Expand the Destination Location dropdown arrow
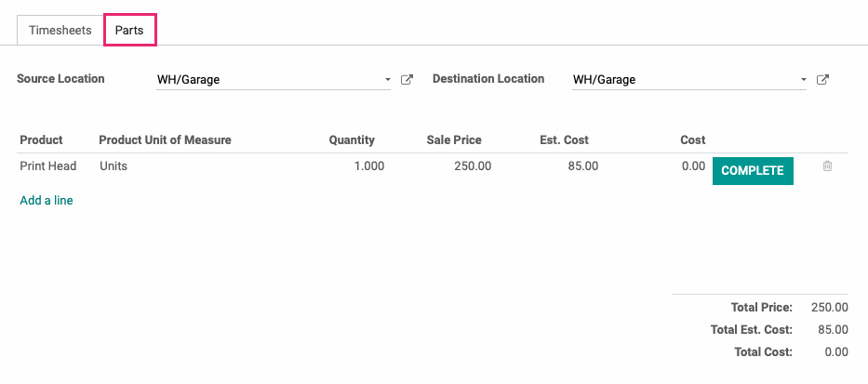Screen dimensions: 868x384 [x=803, y=80]
